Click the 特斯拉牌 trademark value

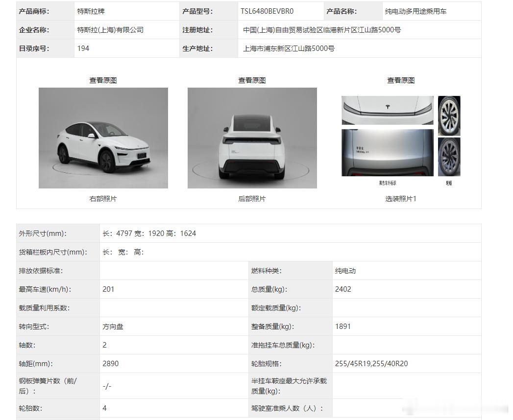(91, 11)
